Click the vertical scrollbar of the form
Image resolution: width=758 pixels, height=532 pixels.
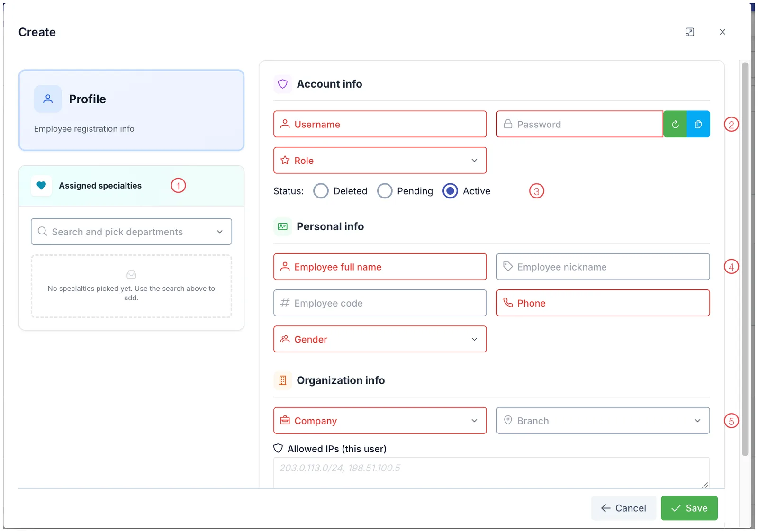click(x=745, y=258)
